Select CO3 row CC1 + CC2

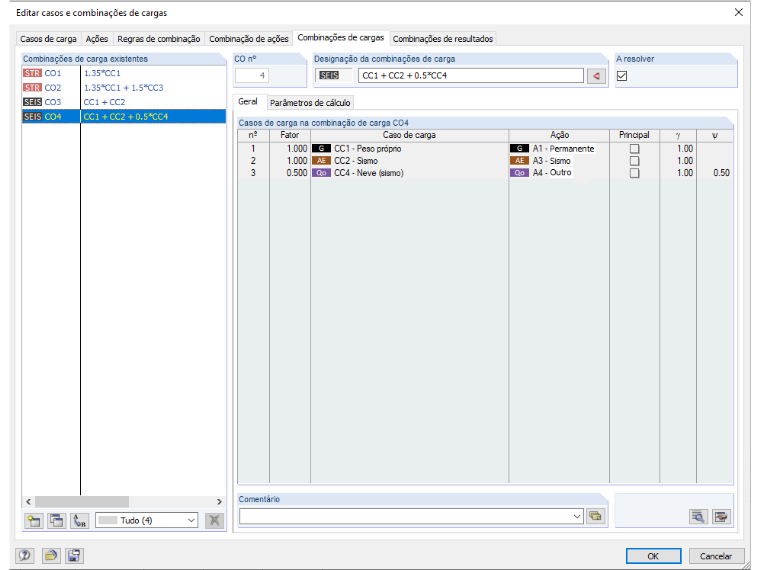124,102
